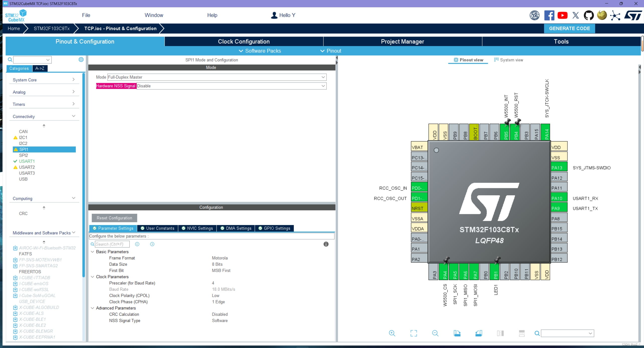Click the zoom in icon below chip

[392, 333]
